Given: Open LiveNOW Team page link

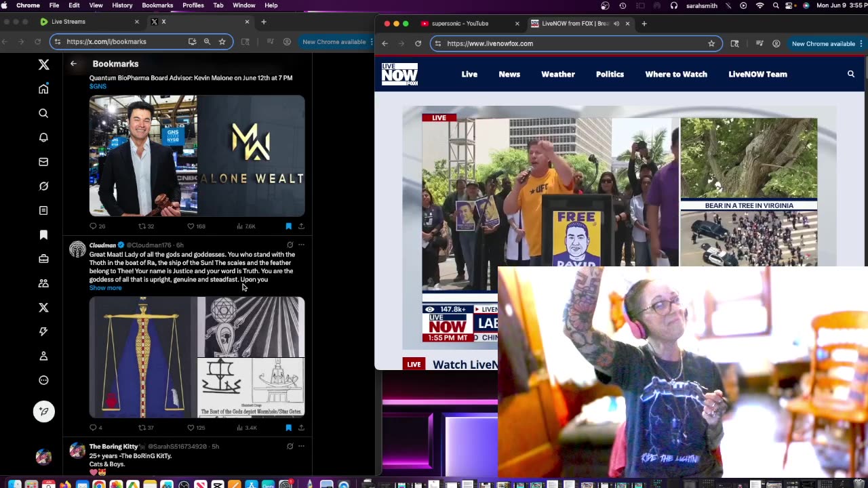Looking at the screenshot, I should pyautogui.click(x=757, y=75).
